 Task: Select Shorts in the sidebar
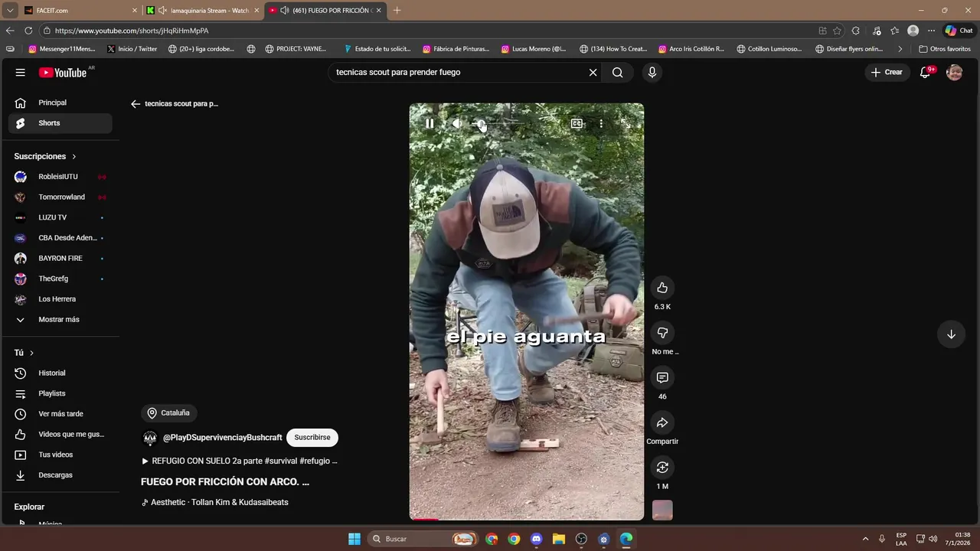(x=60, y=123)
